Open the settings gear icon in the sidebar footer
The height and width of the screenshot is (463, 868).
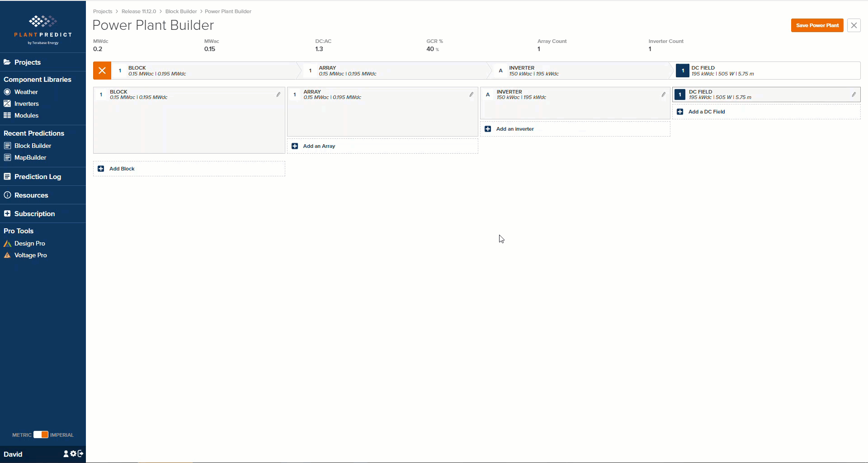point(73,454)
